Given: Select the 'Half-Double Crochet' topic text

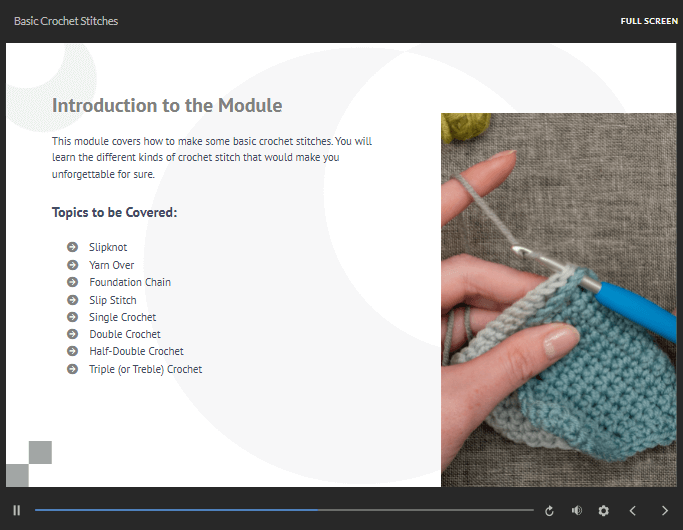Looking at the screenshot, I should point(136,351).
